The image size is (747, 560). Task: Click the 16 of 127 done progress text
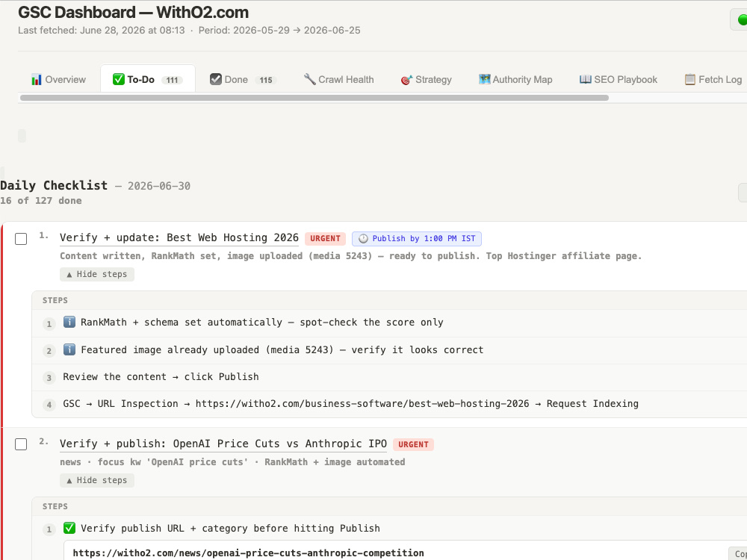pyautogui.click(x=41, y=200)
